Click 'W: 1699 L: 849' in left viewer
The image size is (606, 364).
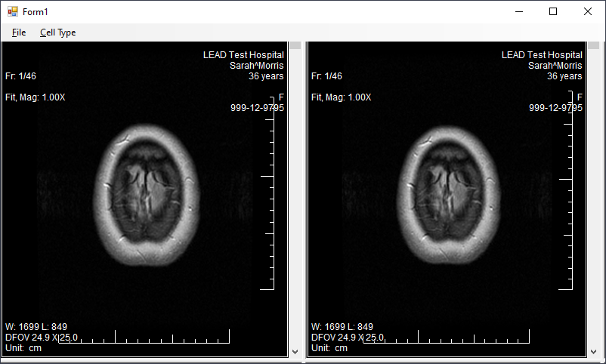point(36,327)
